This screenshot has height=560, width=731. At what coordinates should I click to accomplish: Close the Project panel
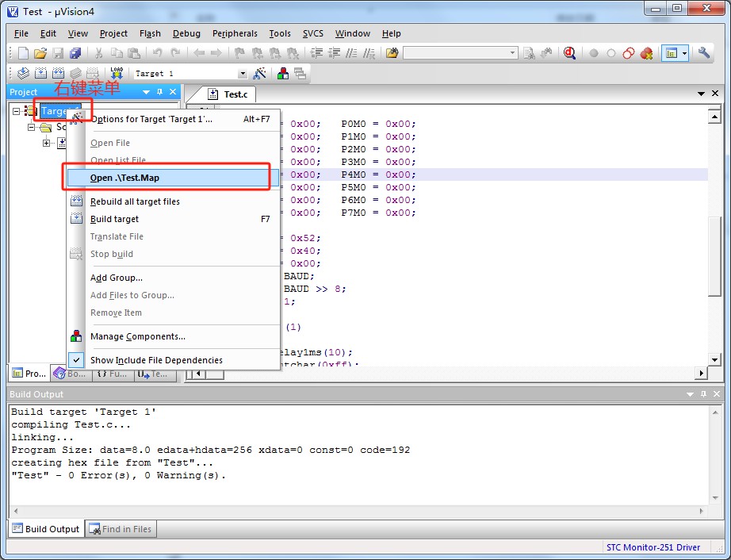[x=173, y=92]
